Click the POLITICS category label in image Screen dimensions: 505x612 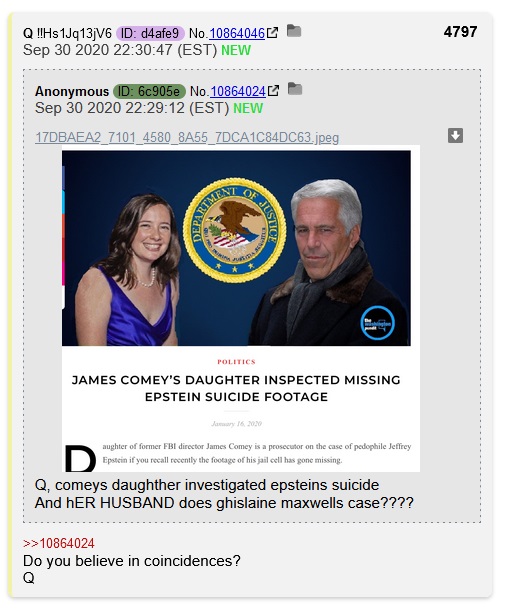pyautogui.click(x=236, y=362)
